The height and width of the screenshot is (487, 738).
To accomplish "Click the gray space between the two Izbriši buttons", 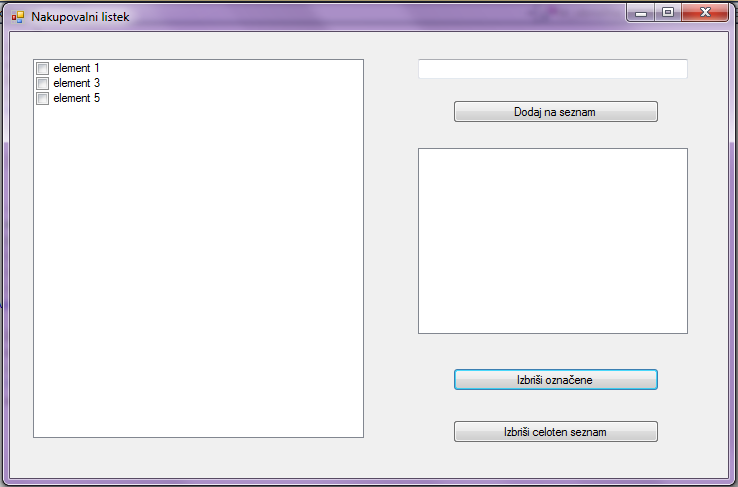I will click(555, 406).
